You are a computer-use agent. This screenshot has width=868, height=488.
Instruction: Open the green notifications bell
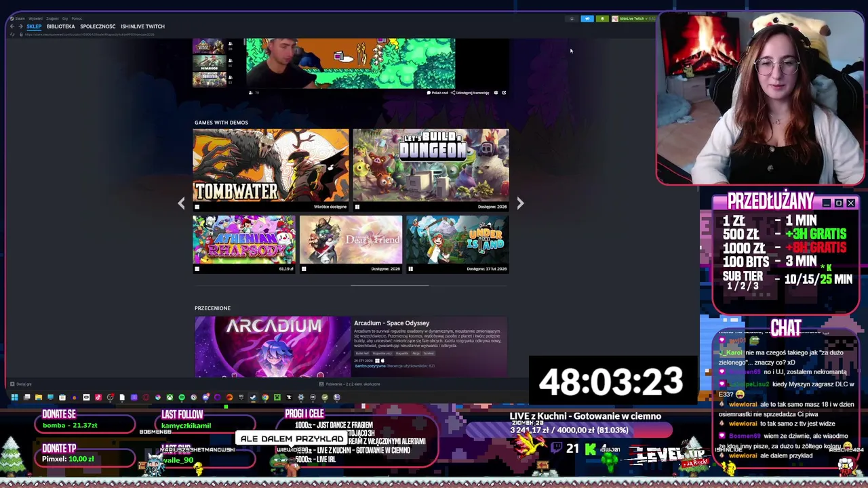click(x=601, y=19)
